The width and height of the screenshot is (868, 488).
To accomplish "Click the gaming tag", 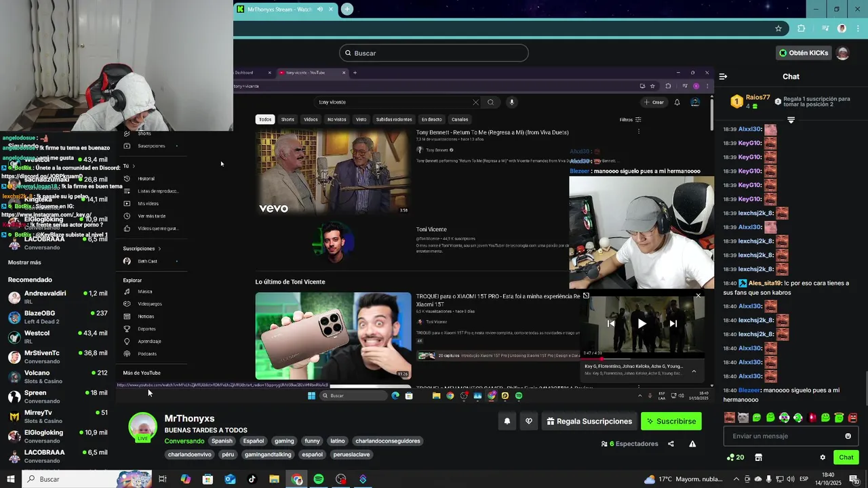I will [x=284, y=441].
